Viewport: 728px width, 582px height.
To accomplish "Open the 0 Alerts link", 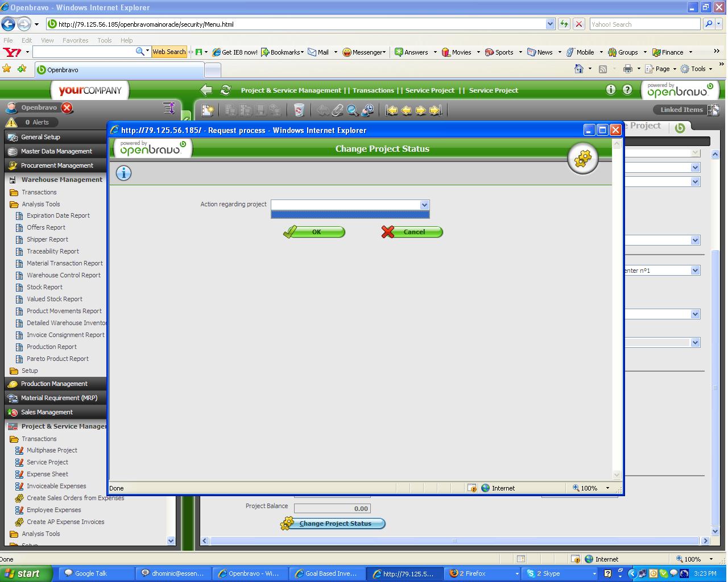I will point(37,122).
